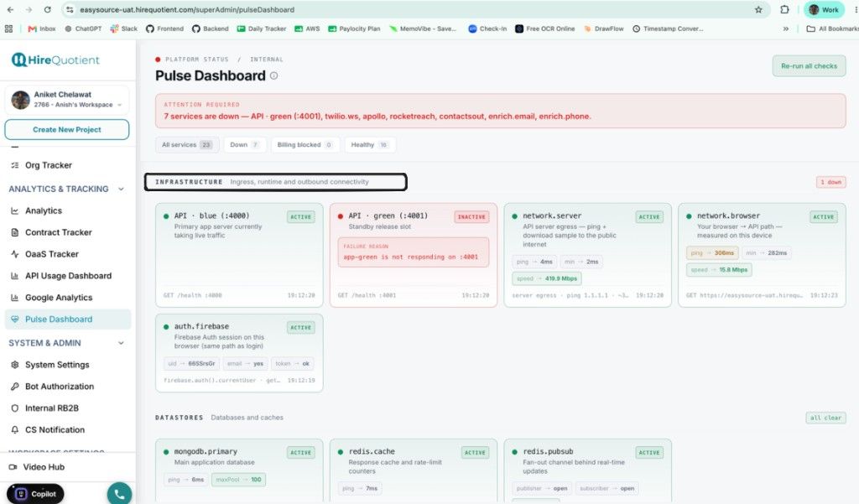This screenshot has width=859, height=504.
Task: Open the redis.cache service card
Action: pyautogui.click(x=413, y=471)
